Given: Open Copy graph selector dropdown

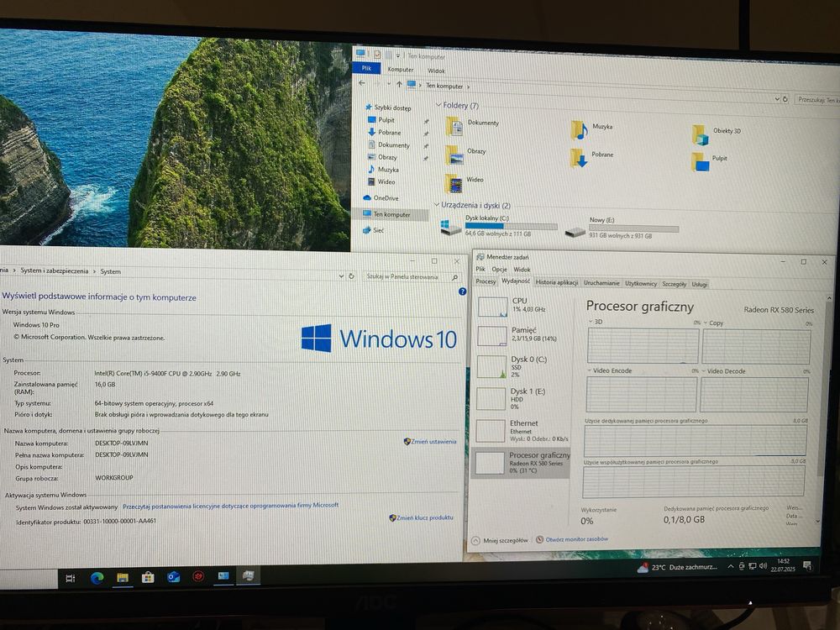Looking at the screenshot, I should pyautogui.click(x=706, y=323).
